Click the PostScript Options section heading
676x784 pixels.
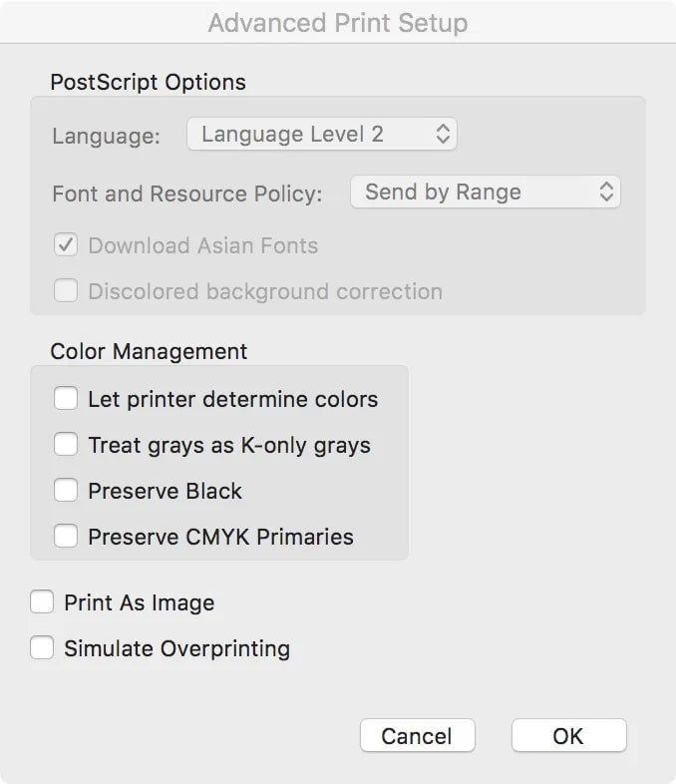coord(148,80)
